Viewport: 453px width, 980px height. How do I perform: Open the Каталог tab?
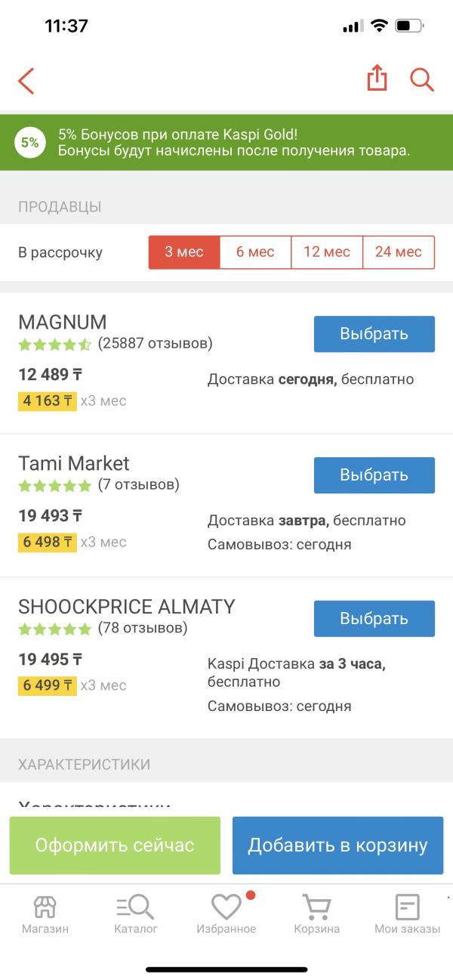pyautogui.click(x=136, y=915)
